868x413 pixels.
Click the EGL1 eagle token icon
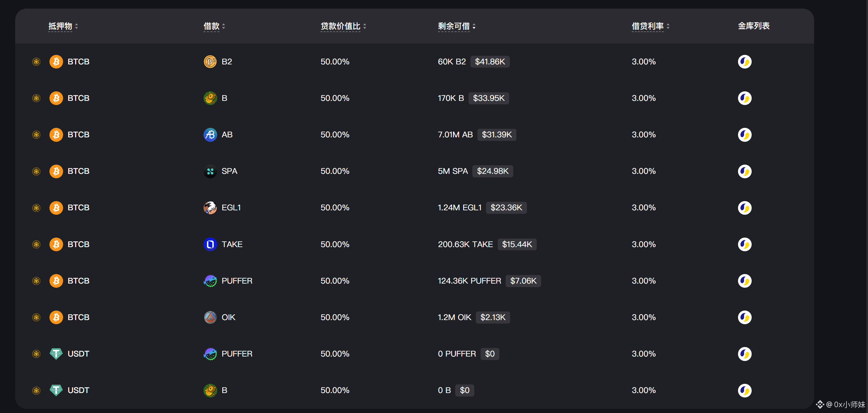[210, 208]
